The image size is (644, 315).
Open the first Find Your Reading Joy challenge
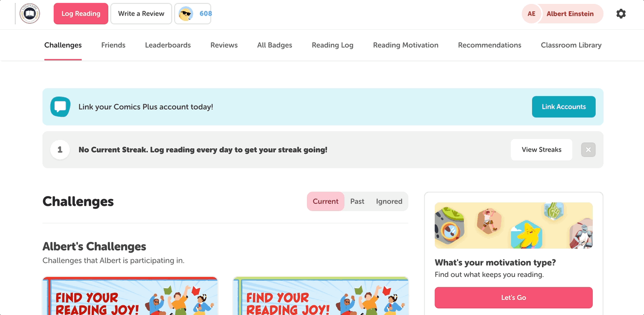(x=130, y=296)
